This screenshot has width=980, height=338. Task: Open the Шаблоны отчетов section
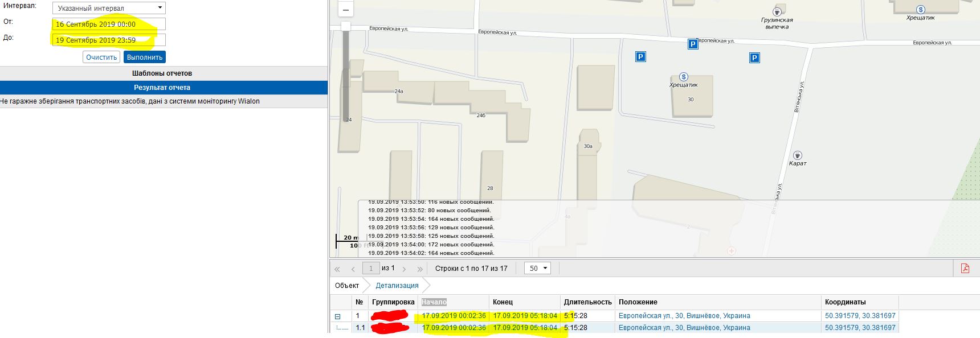[x=162, y=73]
